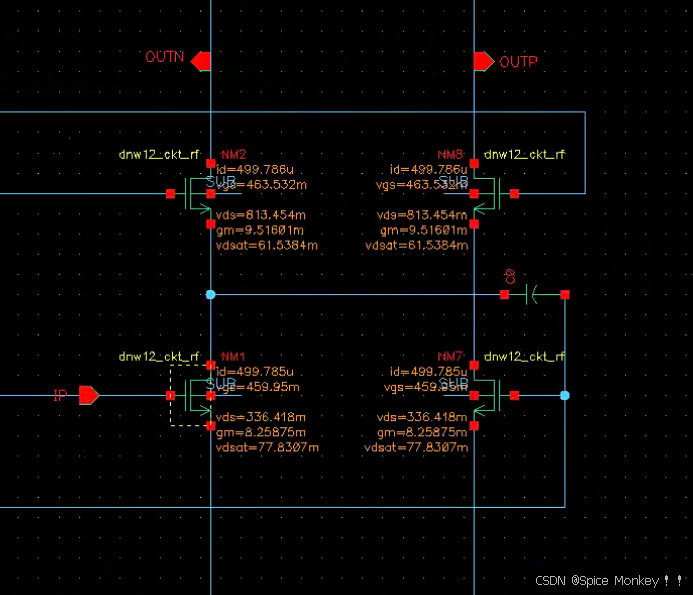Click NM7's vds=336.418m annotation
Viewport: 693px width, 595px height.
422,417
